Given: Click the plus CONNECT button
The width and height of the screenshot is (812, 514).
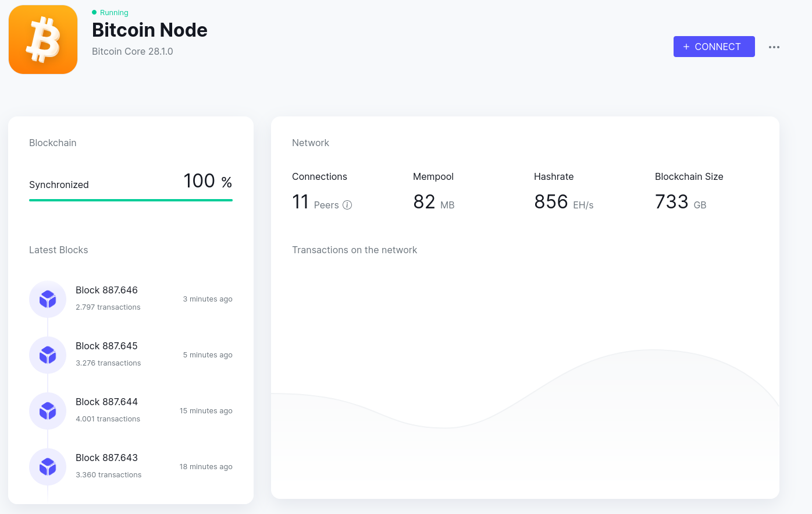Looking at the screenshot, I should [714, 47].
